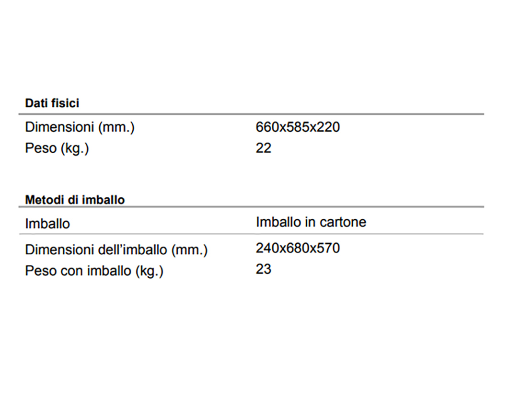Click the 'Dati fisici' section heading
The width and height of the screenshot is (532, 407).
(52, 103)
